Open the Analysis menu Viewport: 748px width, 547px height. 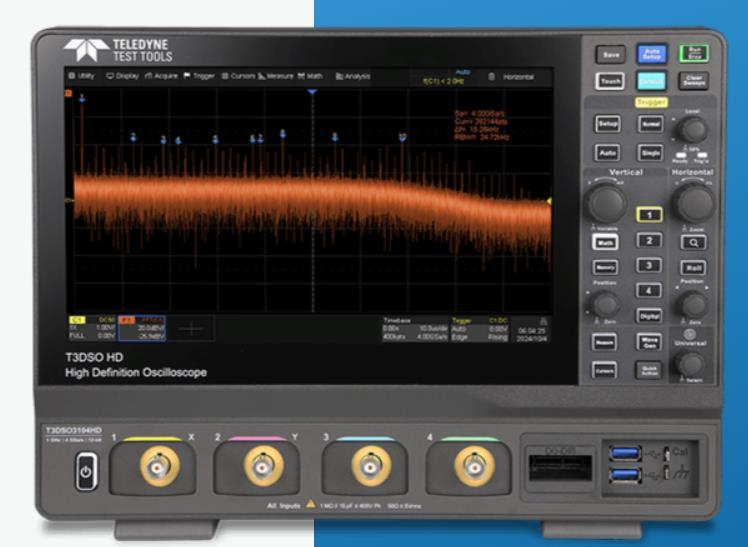[x=353, y=76]
